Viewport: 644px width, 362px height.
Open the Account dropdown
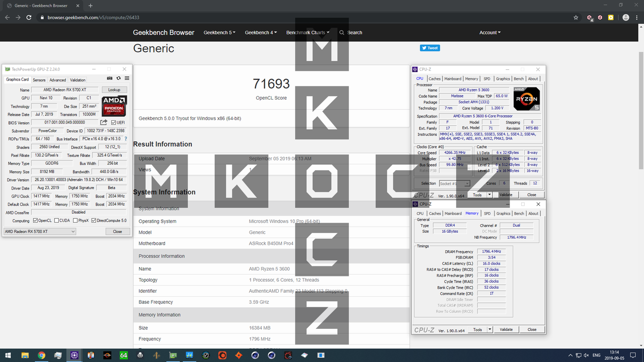490,32
